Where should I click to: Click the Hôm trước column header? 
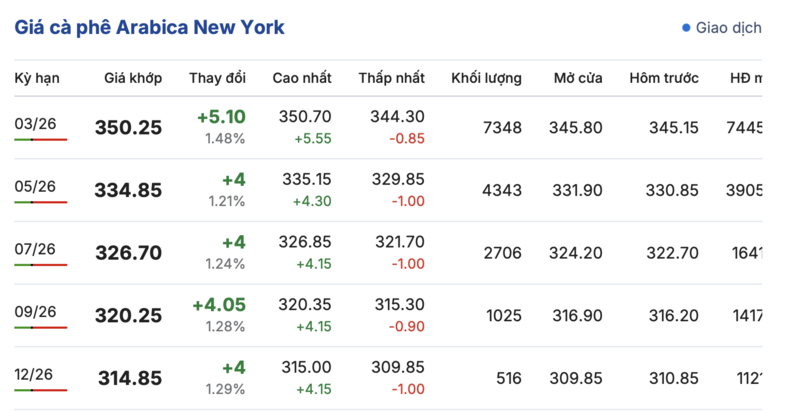pyautogui.click(x=664, y=78)
